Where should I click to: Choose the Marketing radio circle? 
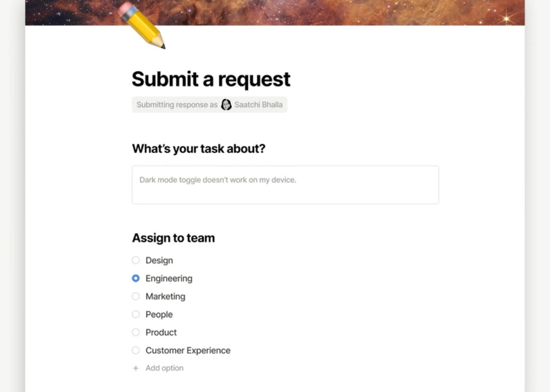click(136, 296)
